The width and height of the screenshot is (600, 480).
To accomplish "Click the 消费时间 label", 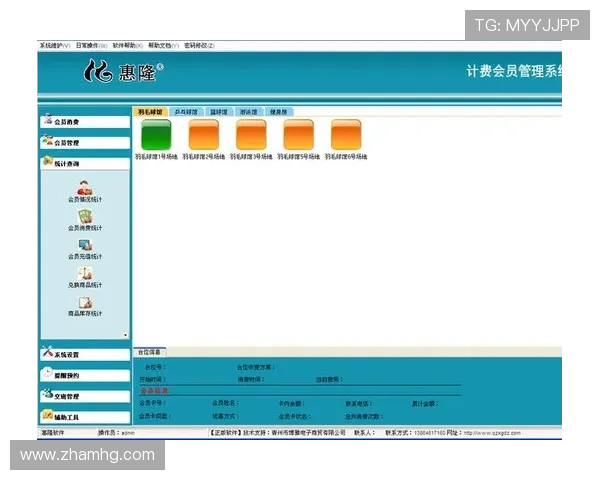I will [x=251, y=379].
